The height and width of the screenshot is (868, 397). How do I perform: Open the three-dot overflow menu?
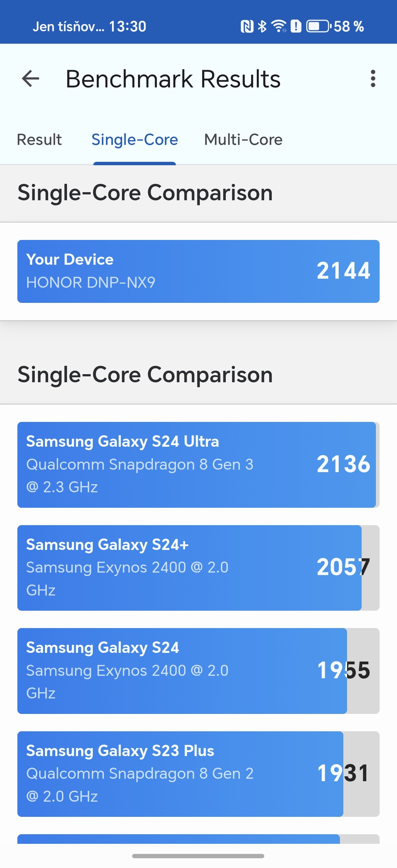373,78
